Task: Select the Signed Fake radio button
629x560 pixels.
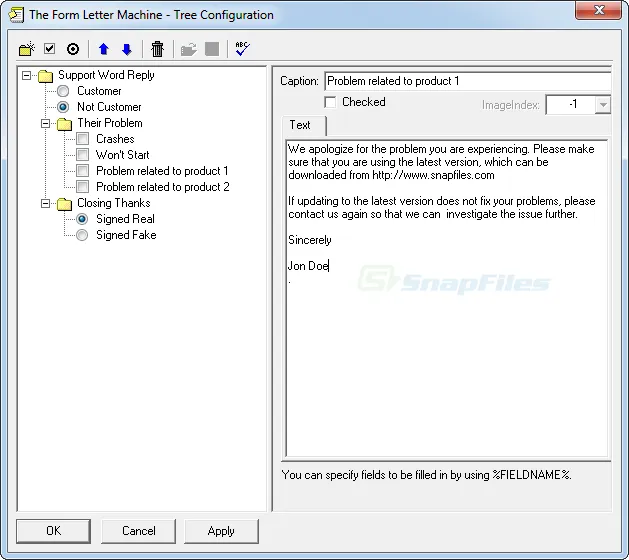Action: (82, 235)
